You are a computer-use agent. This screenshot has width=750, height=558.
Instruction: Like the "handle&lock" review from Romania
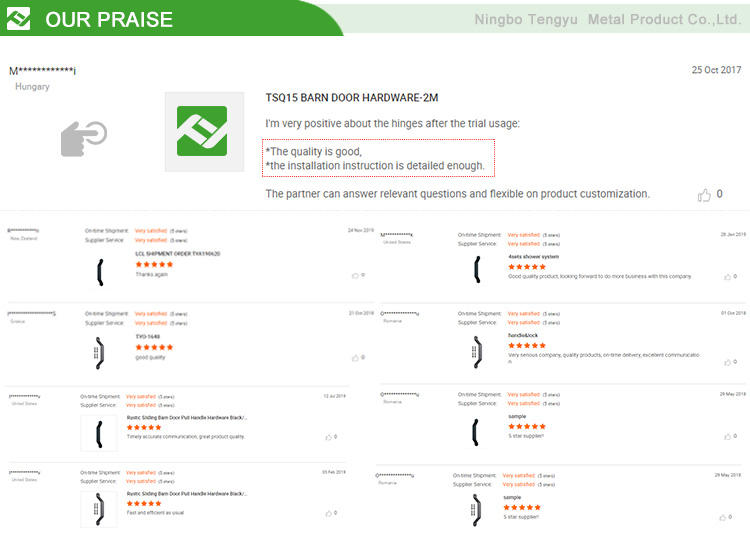point(728,358)
